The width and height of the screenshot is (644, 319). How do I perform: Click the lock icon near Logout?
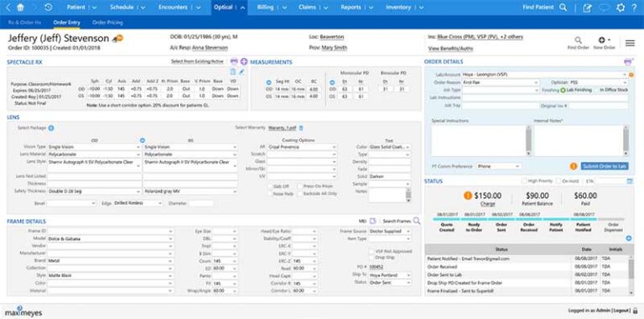tap(635, 311)
